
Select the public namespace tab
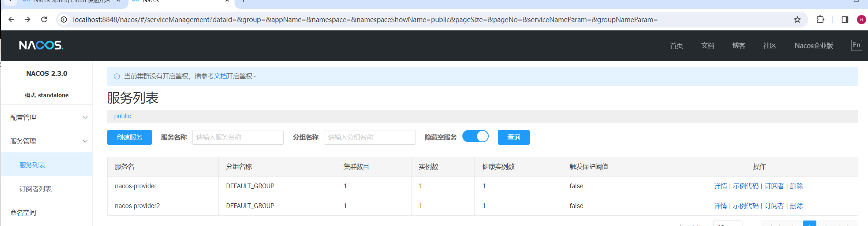click(123, 116)
